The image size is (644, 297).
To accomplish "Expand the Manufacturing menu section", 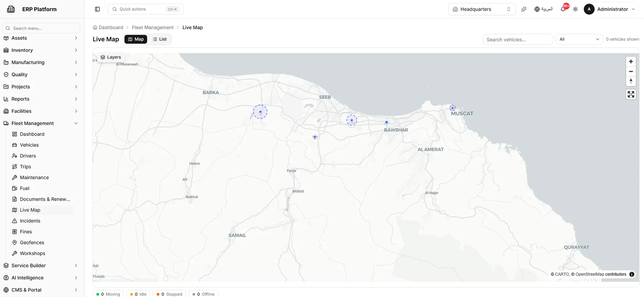I will point(41,62).
